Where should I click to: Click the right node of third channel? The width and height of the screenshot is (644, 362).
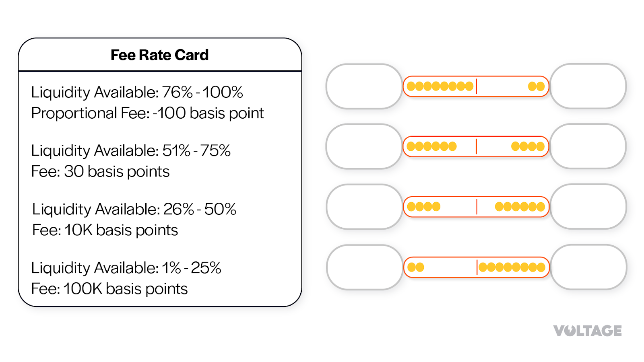[x=588, y=207]
